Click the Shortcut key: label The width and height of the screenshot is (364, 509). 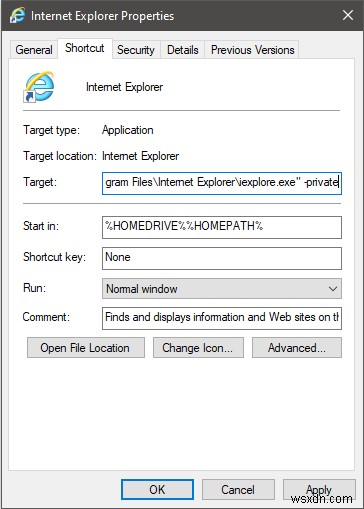(x=54, y=257)
